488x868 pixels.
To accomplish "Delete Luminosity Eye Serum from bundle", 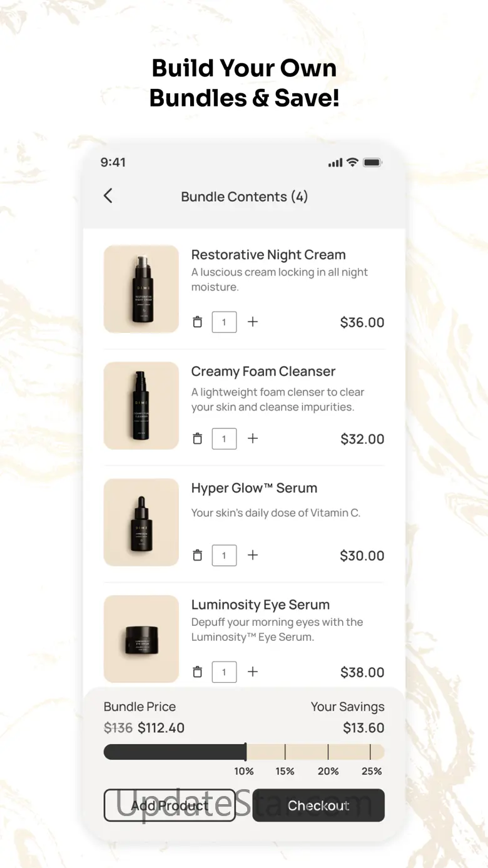I will (197, 671).
